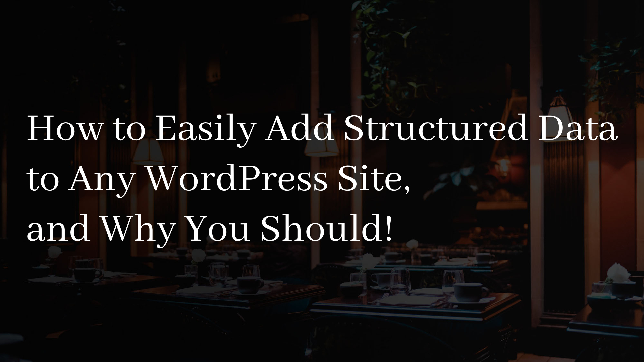644x362 pixels.
Task: Toggle the background image visibility
Action: click(x=322, y=181)
